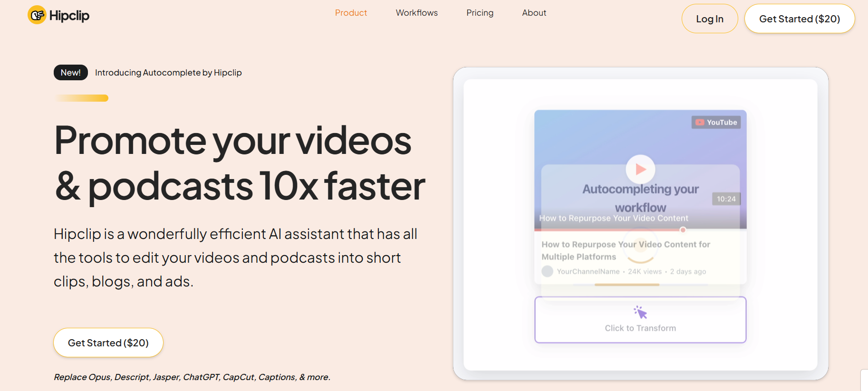Image resolution: width=868 pixels, height=391 pixels.
Task: Click the hero Get Started ($20) button
Action: click(x=108, y=343)
